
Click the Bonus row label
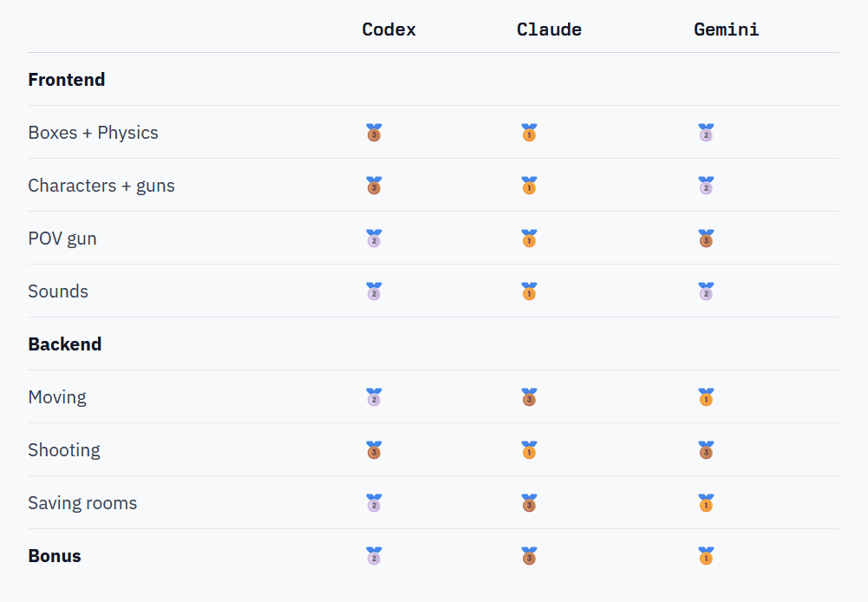click(x=55, y=556)
